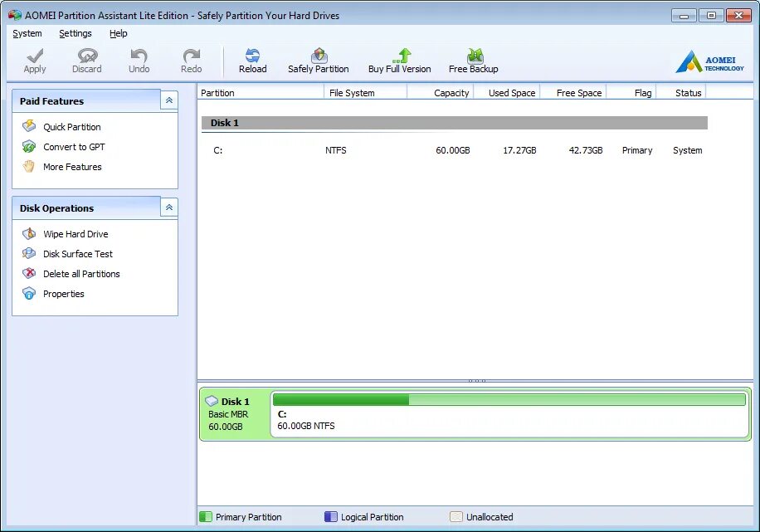Select the Quick Partition link

(72, 127)
